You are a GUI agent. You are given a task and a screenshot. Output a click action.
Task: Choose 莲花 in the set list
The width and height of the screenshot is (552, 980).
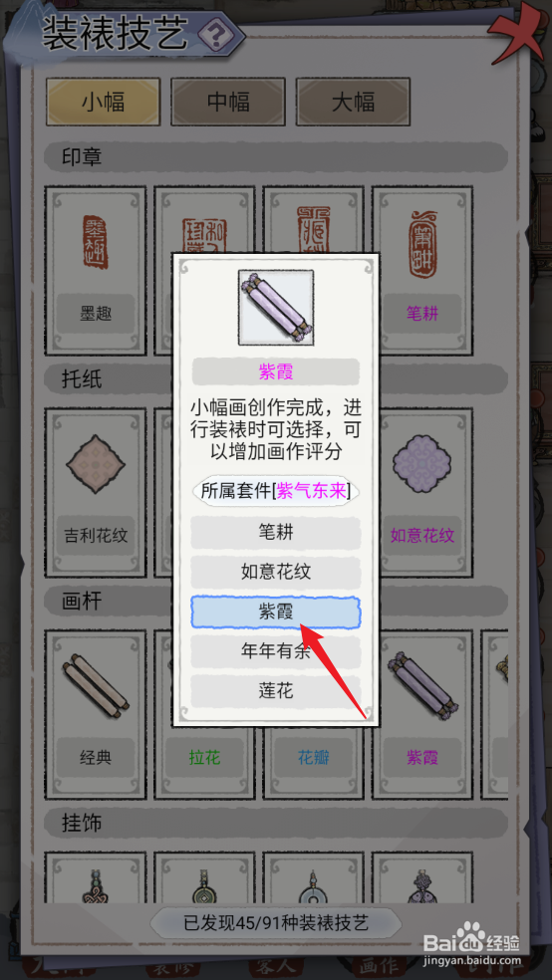pos(276,691)
